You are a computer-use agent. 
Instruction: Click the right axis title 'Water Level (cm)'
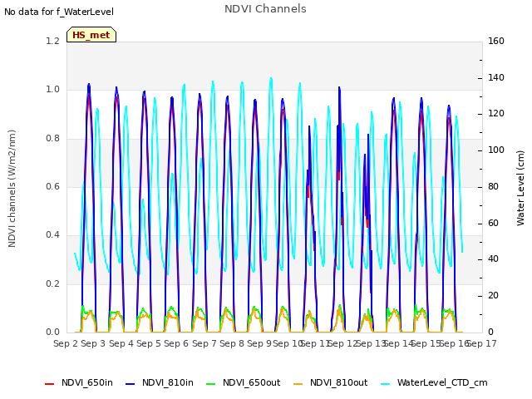[x=520, y=189]
